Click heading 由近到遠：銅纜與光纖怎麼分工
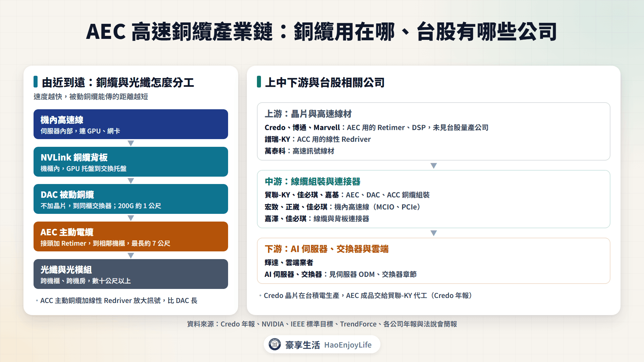Viewport: 644px width, 362px height. click(x=118, y=82)
